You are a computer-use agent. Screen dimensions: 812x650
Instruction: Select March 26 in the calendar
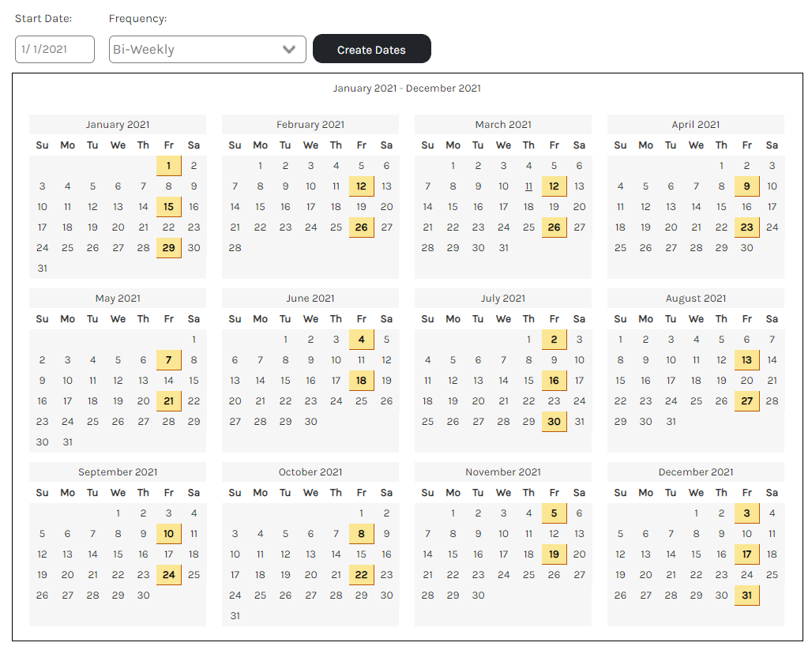[554, 227]
